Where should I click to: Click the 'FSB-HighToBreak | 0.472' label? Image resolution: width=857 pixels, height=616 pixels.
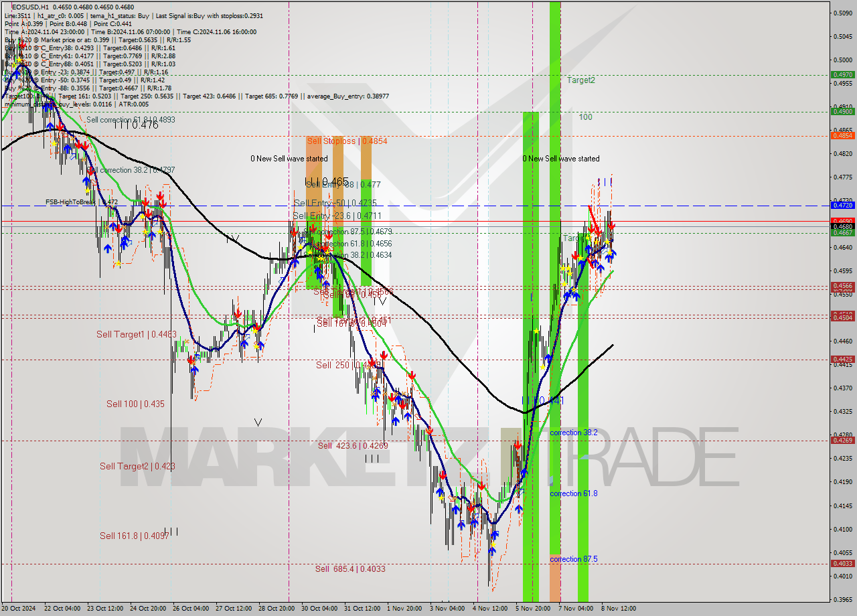pos(82,202)
